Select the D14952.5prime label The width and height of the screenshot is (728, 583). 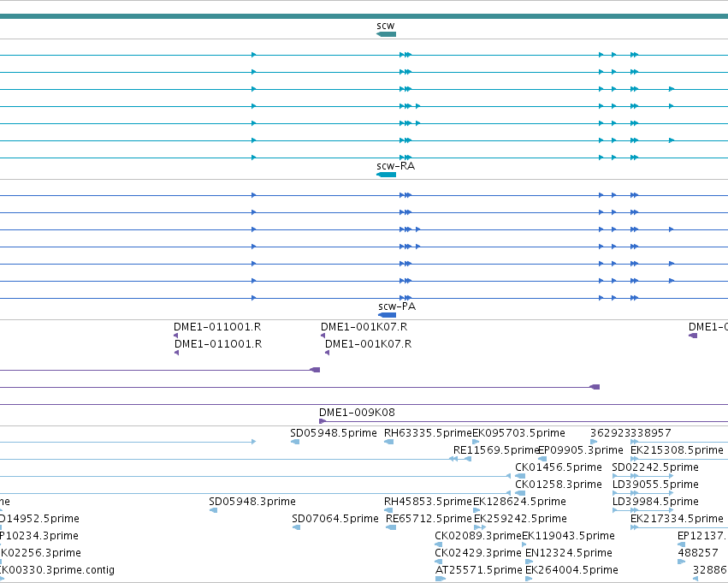39,519
